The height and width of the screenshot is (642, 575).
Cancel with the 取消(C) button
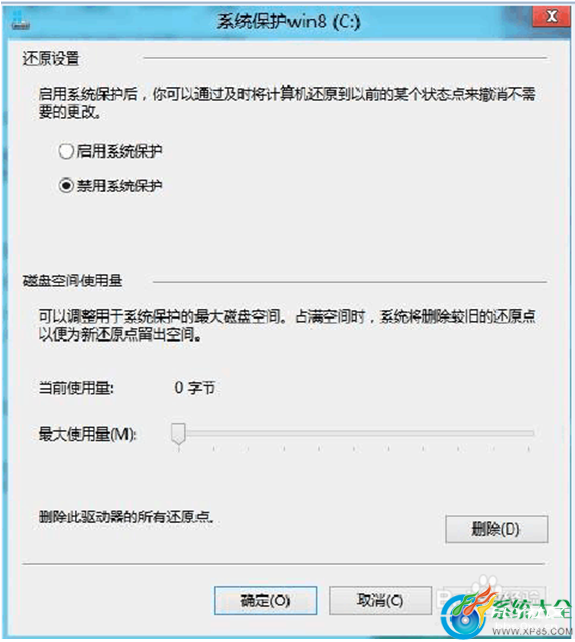coord(380,601)
